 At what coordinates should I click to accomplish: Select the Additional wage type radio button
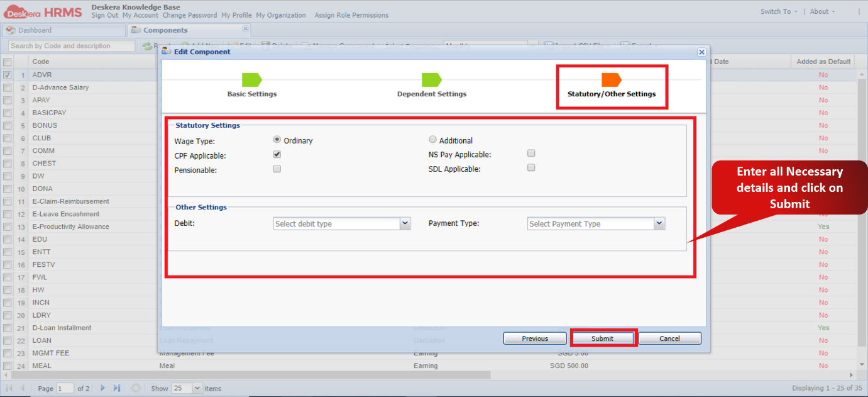(x=432, y=139)
